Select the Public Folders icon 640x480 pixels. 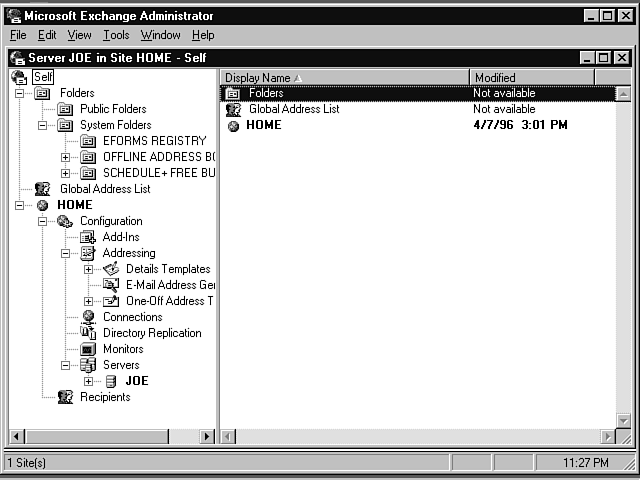pyautogui.click(x=65, y=109)
